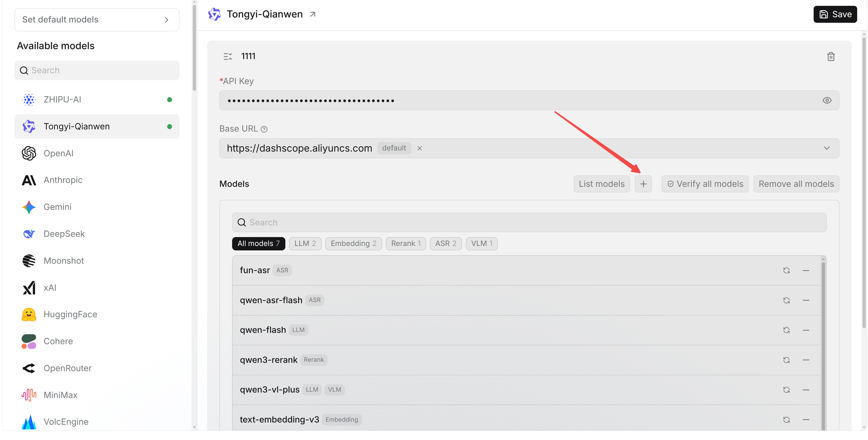Show the API Key with eye icon
Viewport: 868px width, 440px height.
[x=827, y=100]
